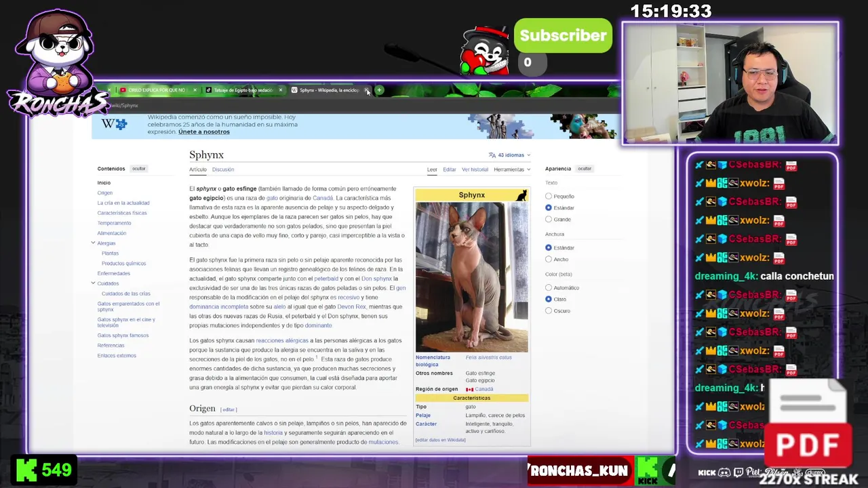The width and height of the screenshot is (868, 488).
Task: Switch to the Artículo tab
Action: [197, 169]
